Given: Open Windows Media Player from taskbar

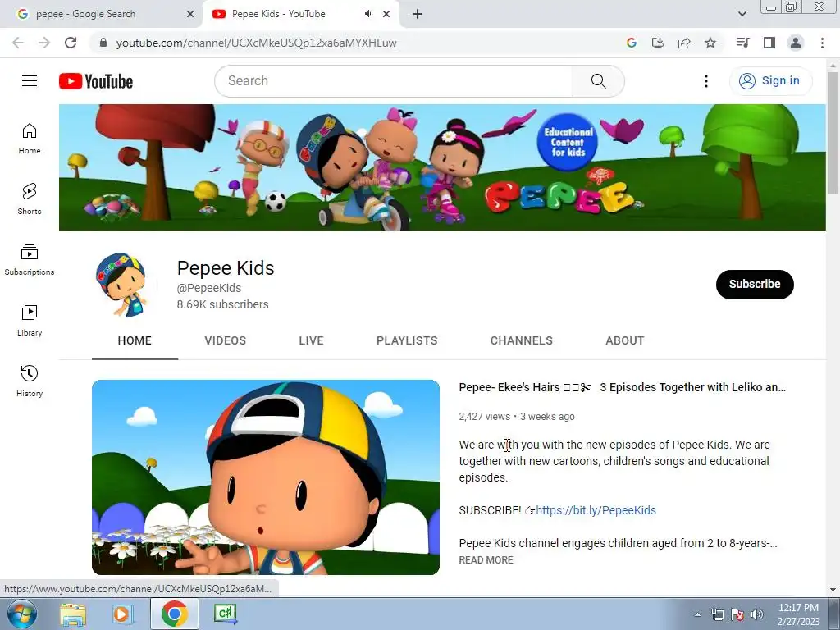Looking at the screenshot, I should pos(122,614).
